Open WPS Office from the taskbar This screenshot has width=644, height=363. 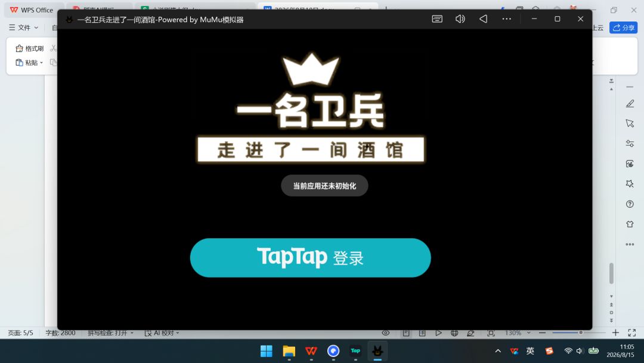point(311,351)
